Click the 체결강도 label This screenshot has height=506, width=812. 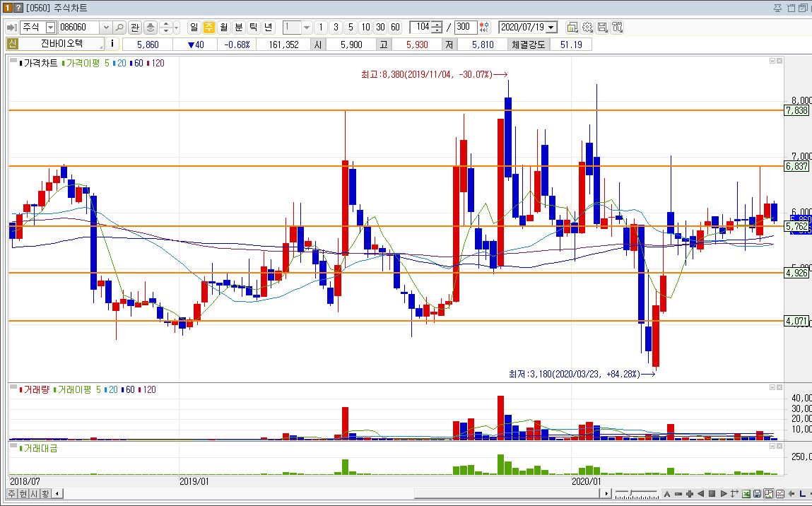528,45
